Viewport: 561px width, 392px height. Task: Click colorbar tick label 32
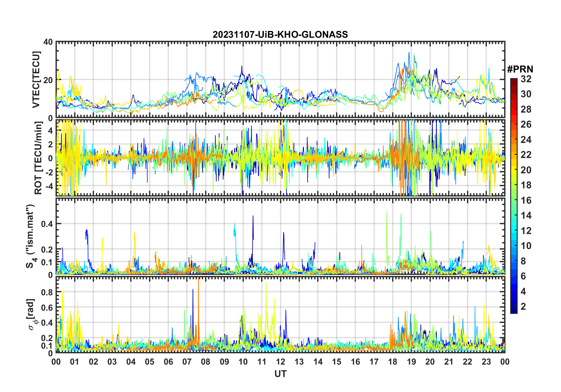(x=526, y=79)
